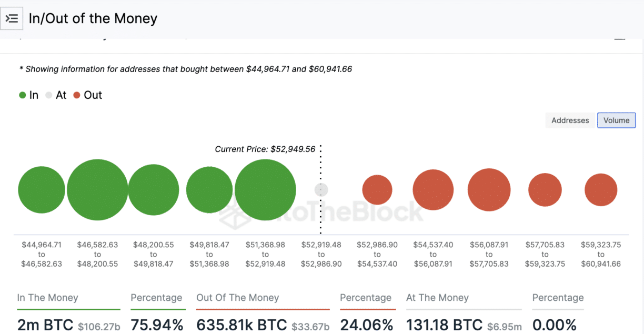The image size is (644, 334).
Task: Click the Out Of The Money heading
Action: 238,298
